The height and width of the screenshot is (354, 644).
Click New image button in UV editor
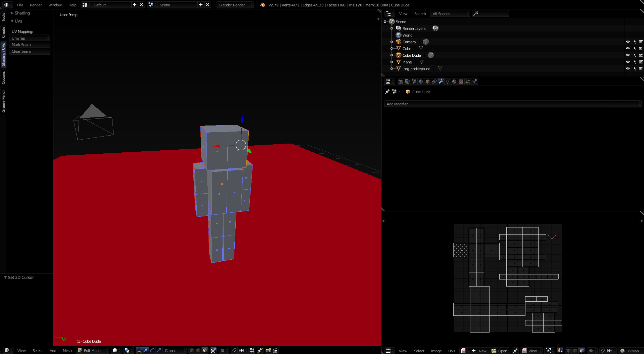479,351
